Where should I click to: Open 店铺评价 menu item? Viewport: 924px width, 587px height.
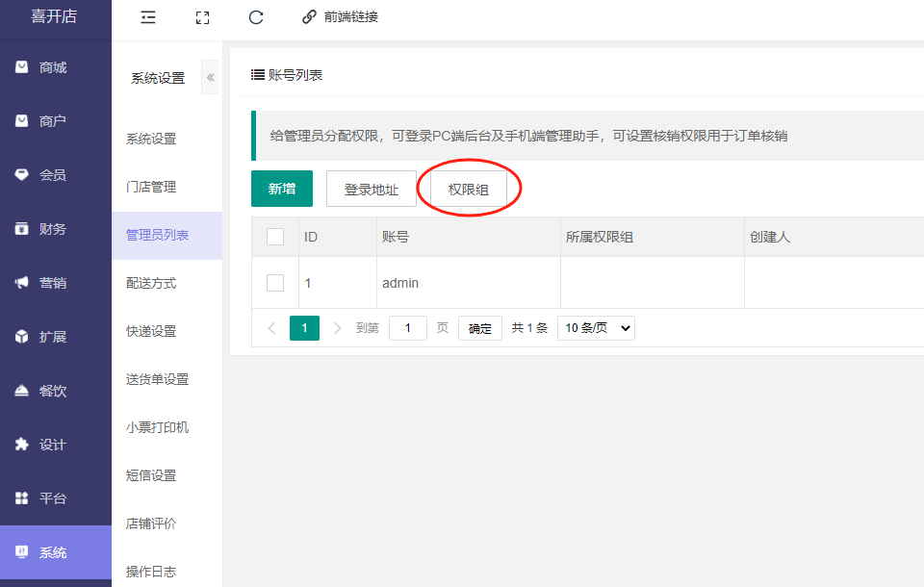pos(151,523)
